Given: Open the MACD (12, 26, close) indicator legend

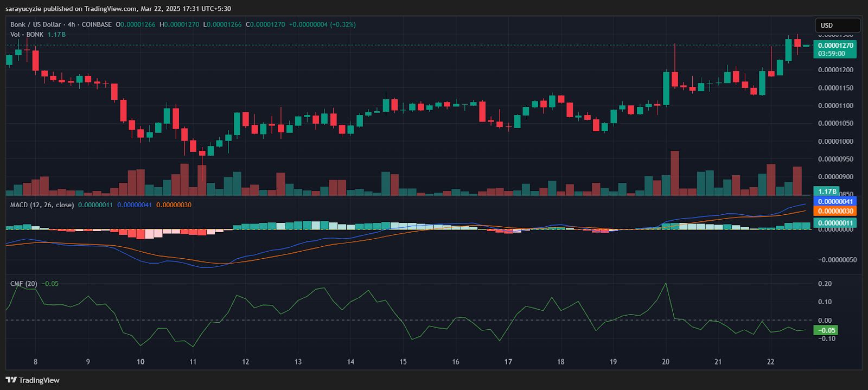Looking at the screenshot, I should tap(42, 205).
